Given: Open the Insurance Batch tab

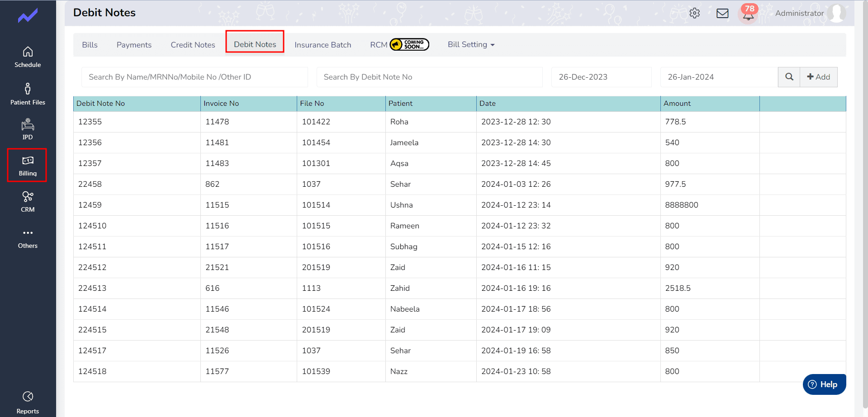Looking at the screenshot, I should [x=323, y=45].
